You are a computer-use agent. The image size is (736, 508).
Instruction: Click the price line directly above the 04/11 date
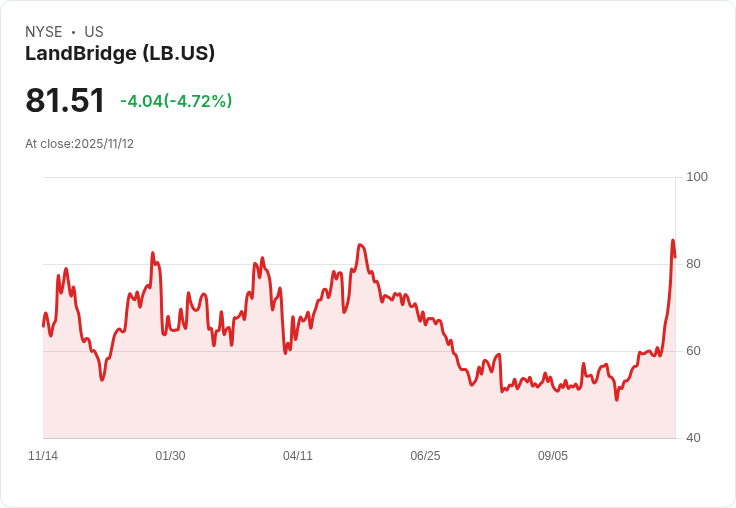(x=298, y=321)
